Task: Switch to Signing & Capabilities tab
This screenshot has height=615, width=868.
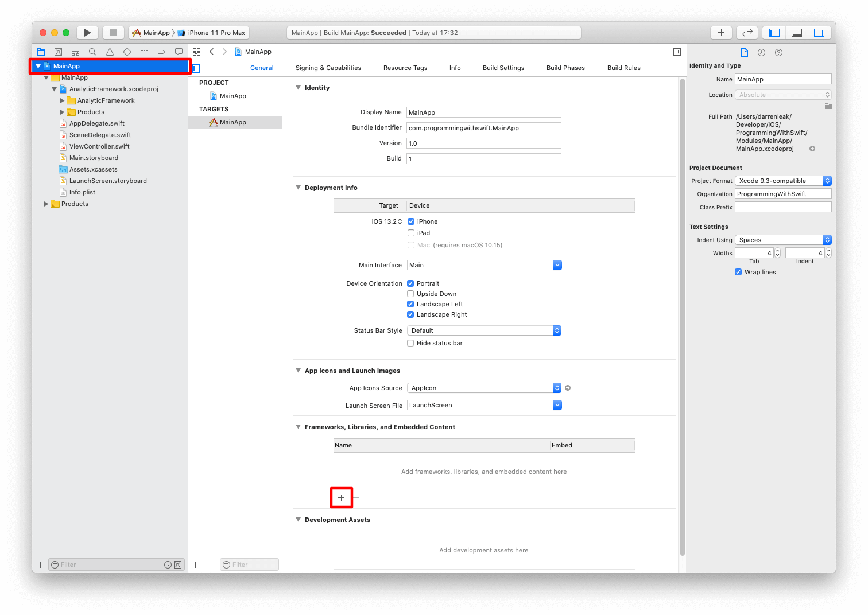Action: 328,68
